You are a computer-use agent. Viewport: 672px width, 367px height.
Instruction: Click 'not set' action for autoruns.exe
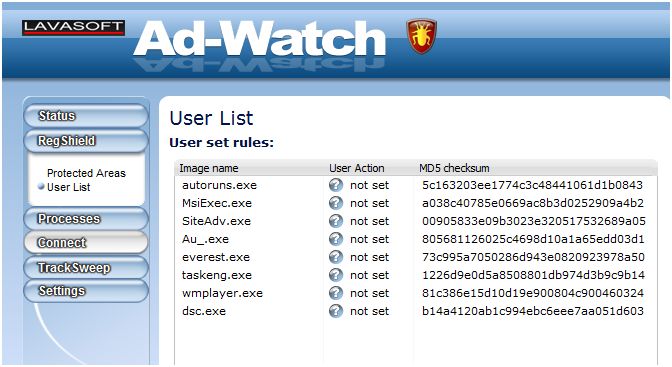369,185
